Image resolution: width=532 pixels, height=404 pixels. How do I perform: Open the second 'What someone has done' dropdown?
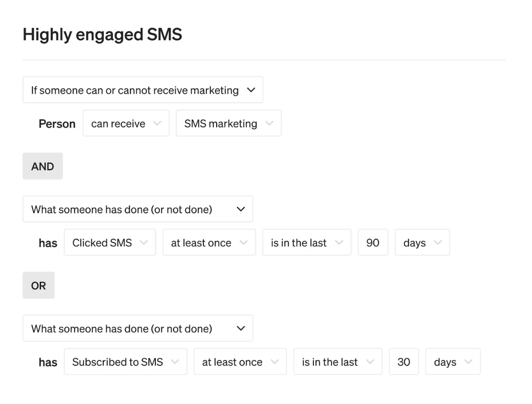tap(137, 328)
